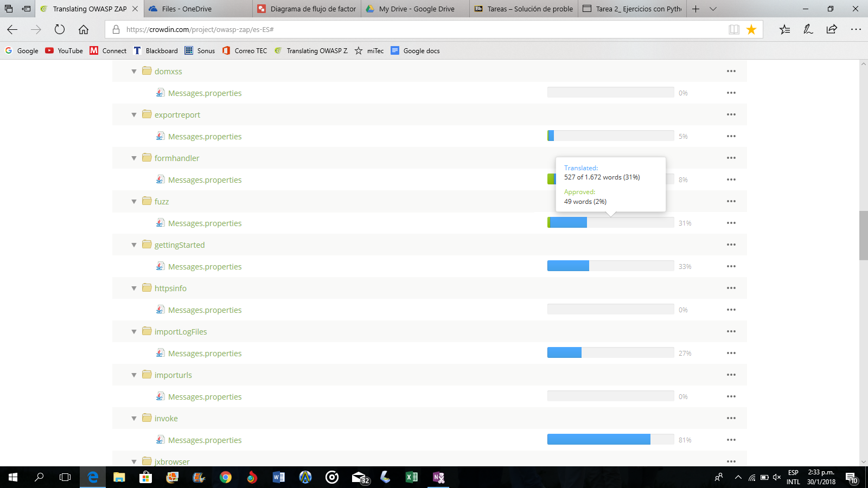Open more options for formhandler folder
The width and height of the screenshot is (868, 488).
(731, 158)
